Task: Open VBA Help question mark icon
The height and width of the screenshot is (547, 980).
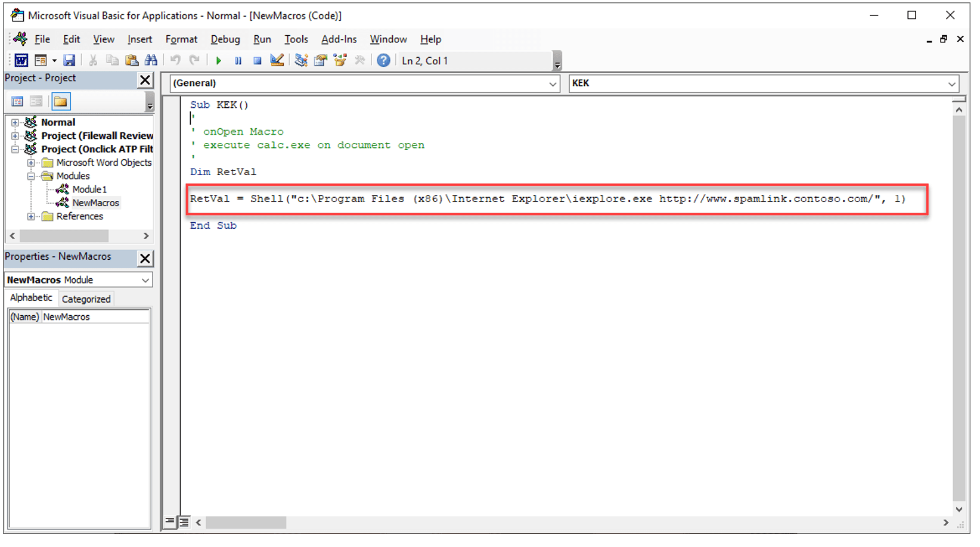Action: point(383,61)
